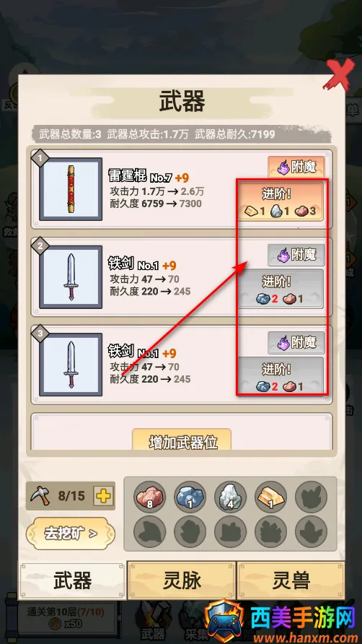Screen dimensions: 362x644
Task: Select the iron sword thumbnail in slot 3
Action: [x=71, y=365]
